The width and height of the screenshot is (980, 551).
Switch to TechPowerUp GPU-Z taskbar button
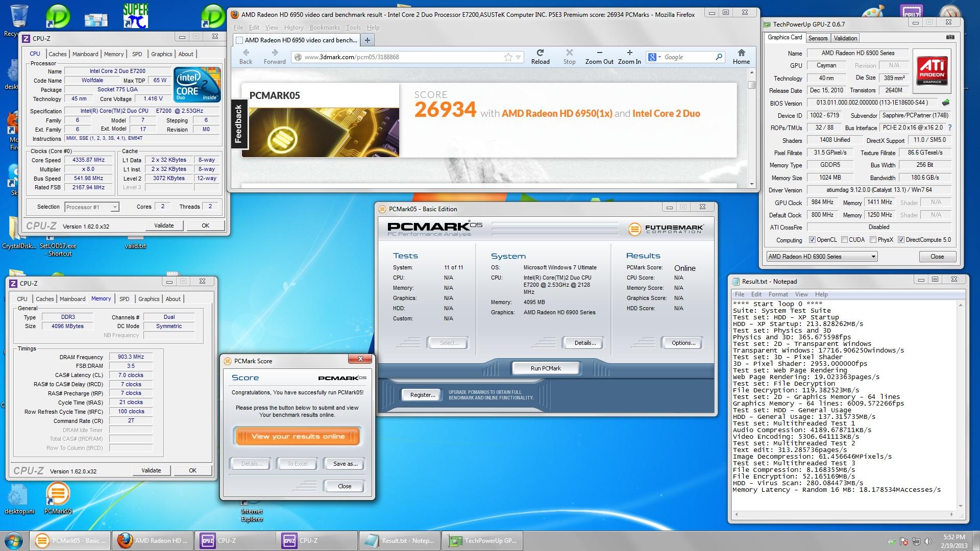click(482, 541)
